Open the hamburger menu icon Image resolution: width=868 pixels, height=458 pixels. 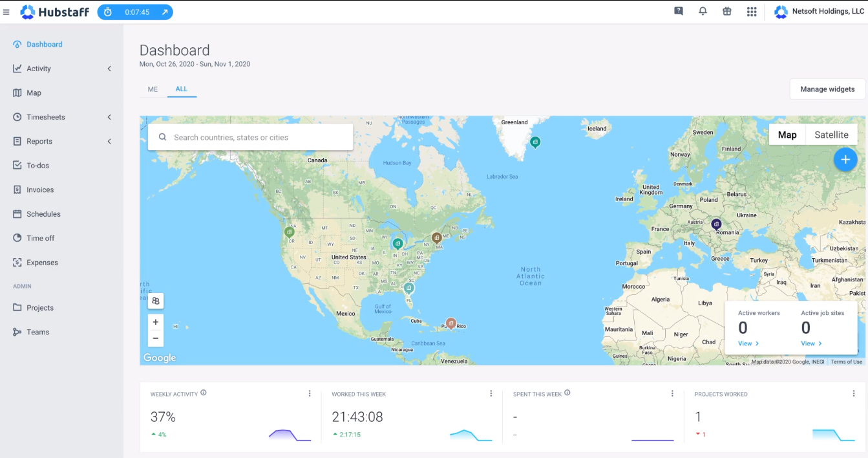(6, 12)
